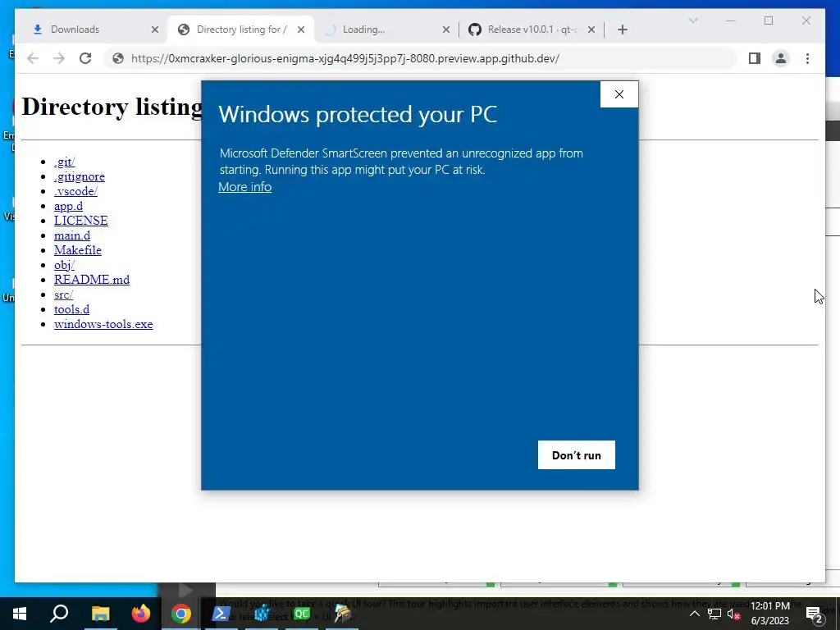Close the SmartScreen dialog with its X

[x=619, y=94]
